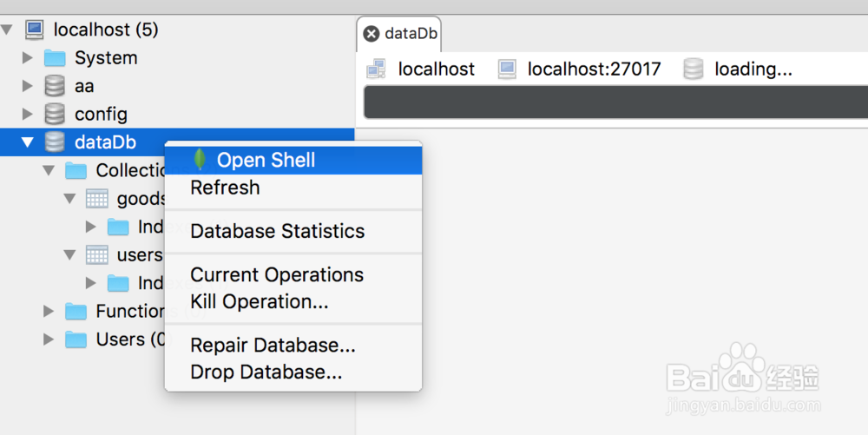The image size is (868, 435).
Task: Collapse the dataDb database node
Action: pyautogui.click(x=28, y=142)
